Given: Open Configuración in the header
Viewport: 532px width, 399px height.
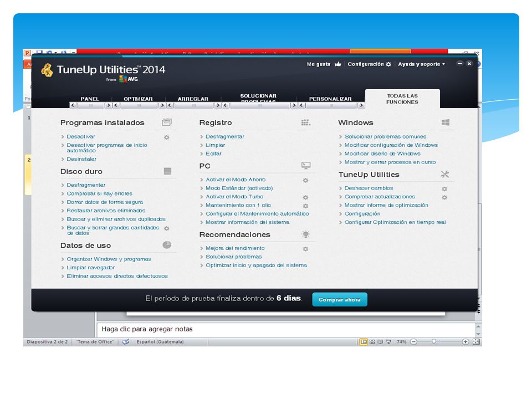Looking at the screenshot, I should click(369, 64).
